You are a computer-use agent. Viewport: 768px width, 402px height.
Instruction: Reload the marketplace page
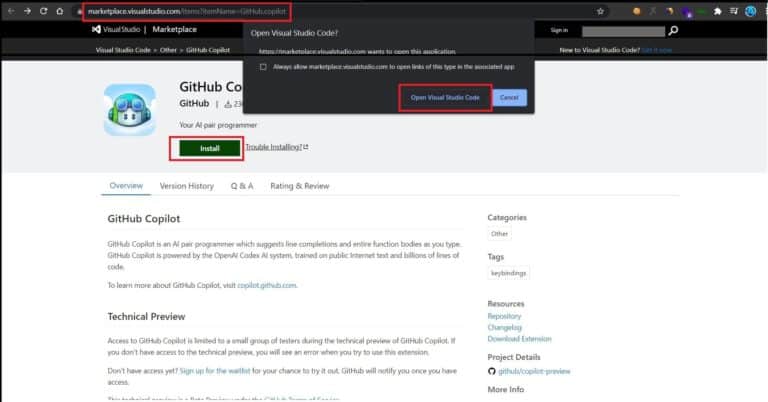[x=44, y=11]
